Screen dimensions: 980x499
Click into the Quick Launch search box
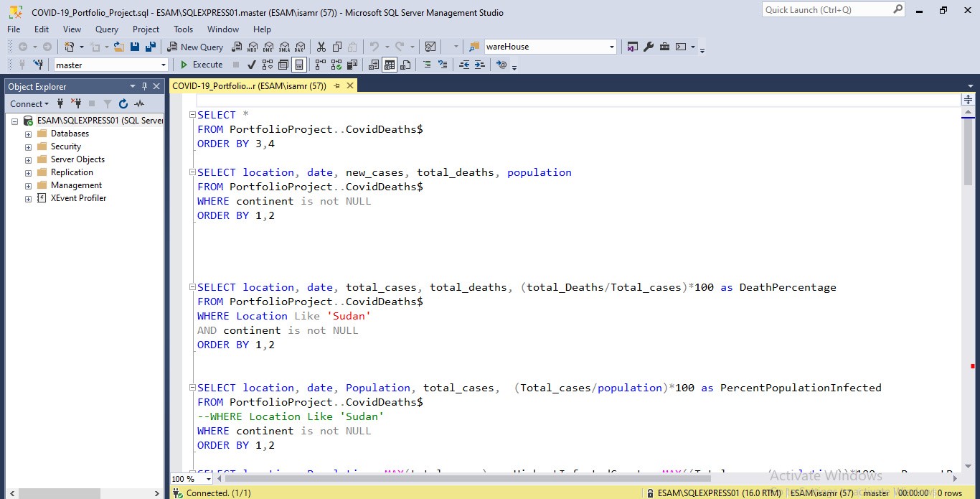(825, 10)
